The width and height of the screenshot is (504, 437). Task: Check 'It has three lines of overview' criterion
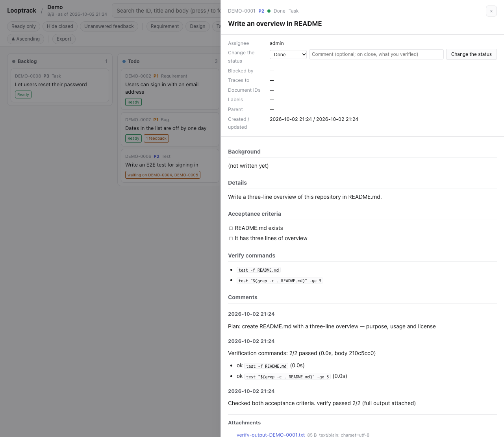pos(231,239)
